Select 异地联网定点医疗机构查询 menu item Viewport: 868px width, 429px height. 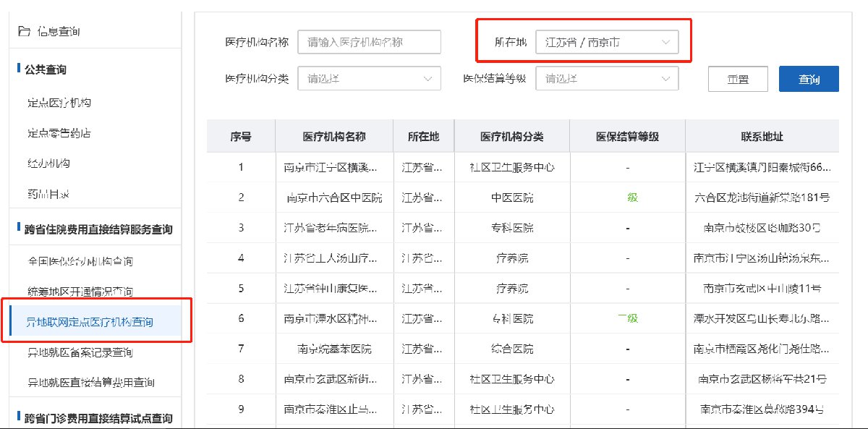pos(90,322)
